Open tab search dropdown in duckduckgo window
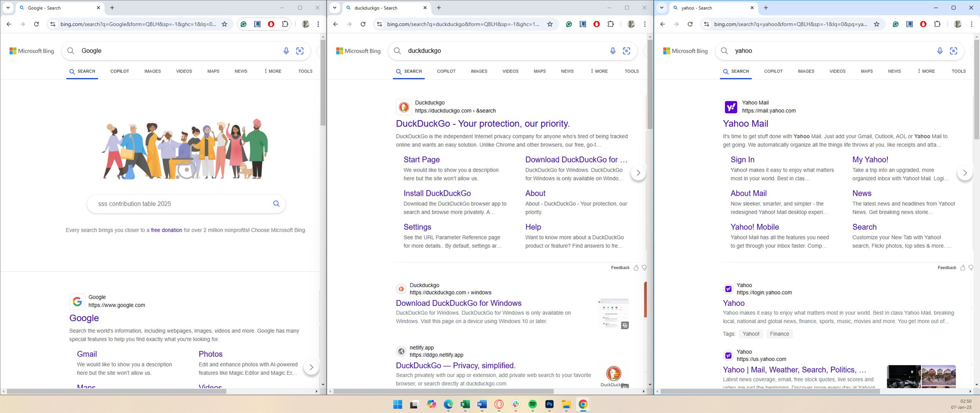The image size is (980, 413). (335, 8)
